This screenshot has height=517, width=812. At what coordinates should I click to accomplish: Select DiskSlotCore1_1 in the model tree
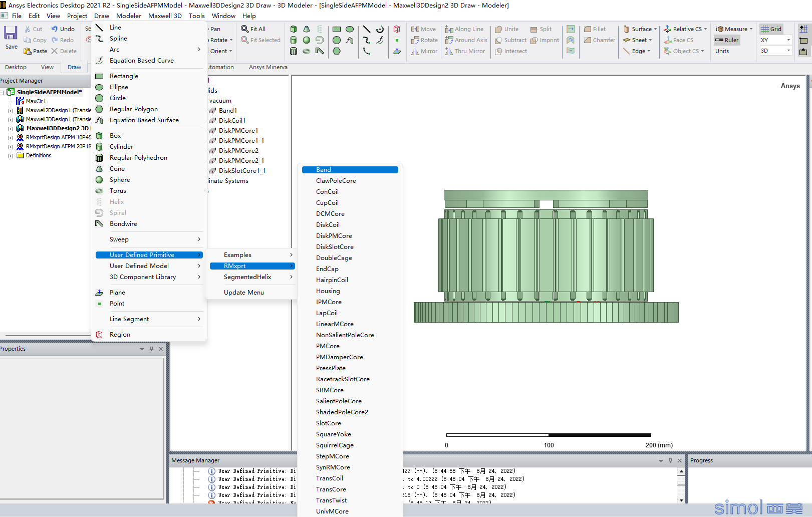(242, 171)
